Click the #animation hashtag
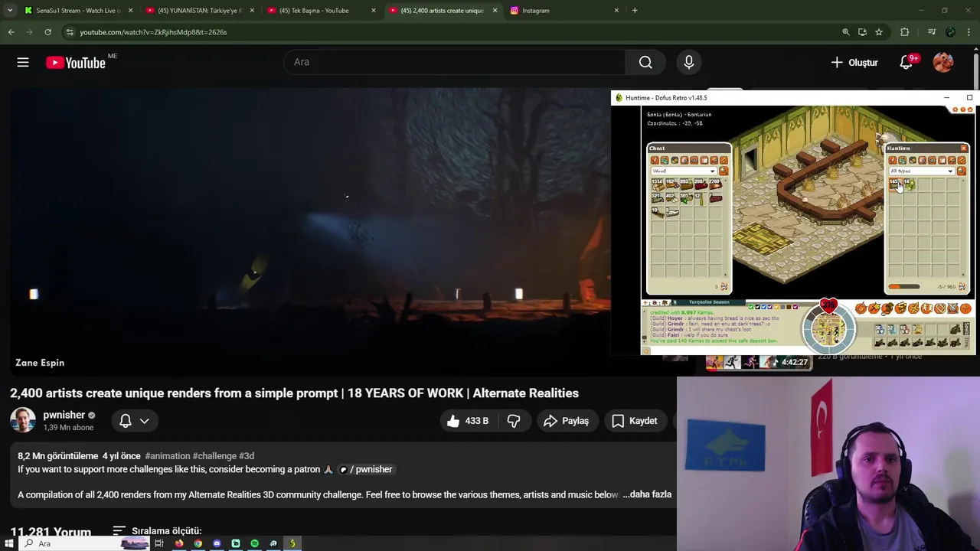The image size is (980, 551). coord(167,456)
